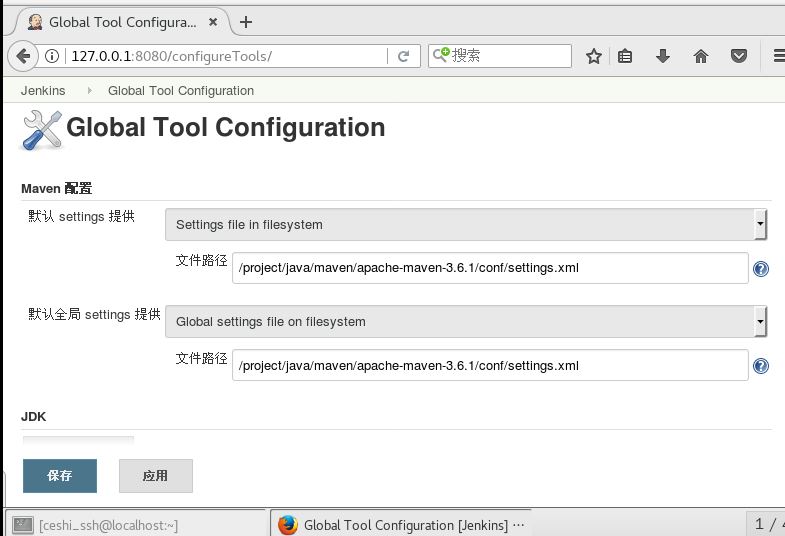This screenshot has height=536, width=785.
Task: Click the bookmarks list icon in toolbar
Action: [x=625, y=56]
